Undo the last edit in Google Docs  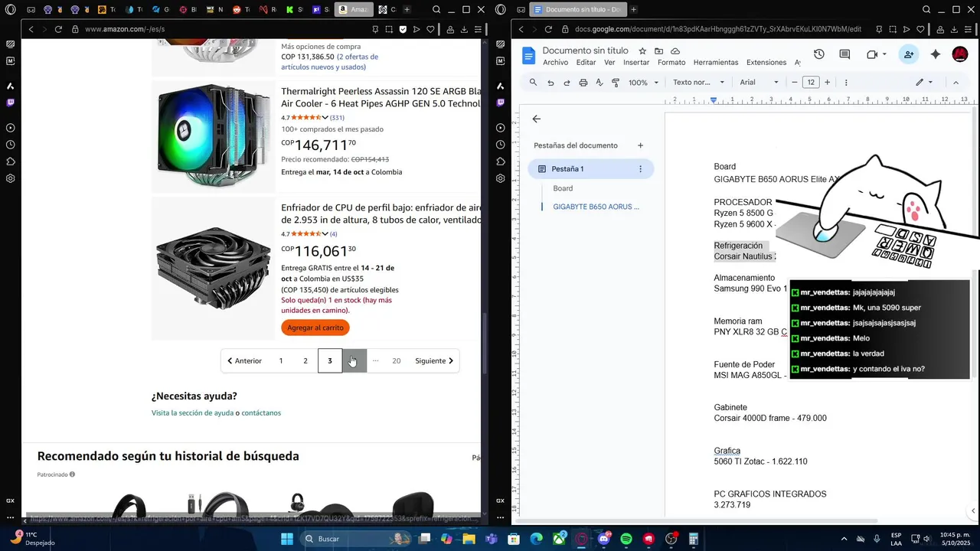(x=550, y=83)
